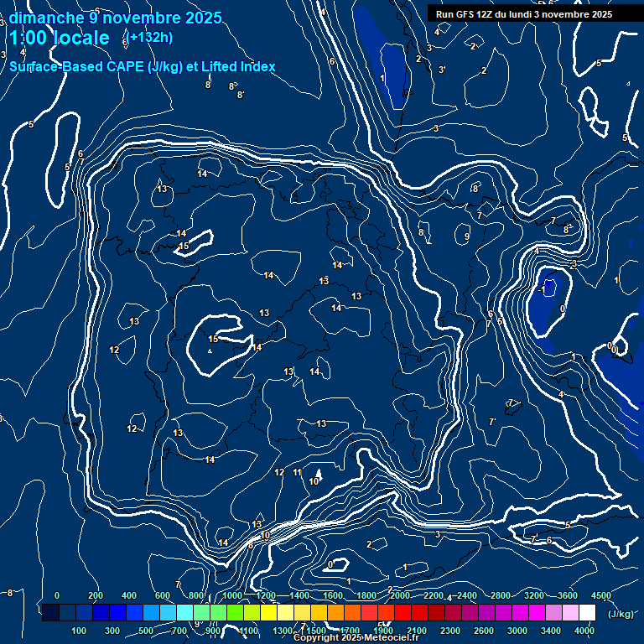Click the Run GFS 12Z banner
644x644 pixels.
coord(524,14)
